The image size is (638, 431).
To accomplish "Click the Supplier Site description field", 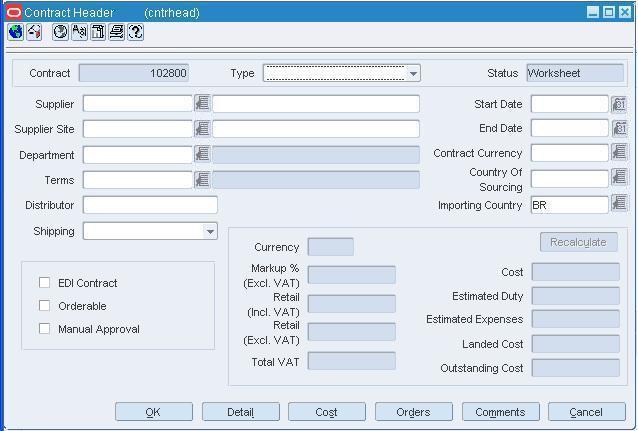I will pos(316,129).
